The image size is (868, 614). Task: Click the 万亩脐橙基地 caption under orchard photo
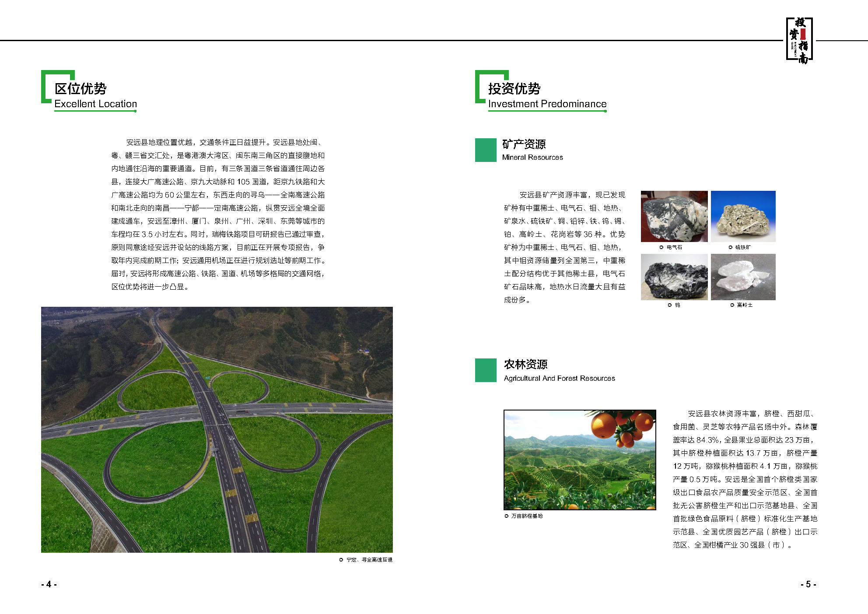pyautogui.click(x=526, y=516)
